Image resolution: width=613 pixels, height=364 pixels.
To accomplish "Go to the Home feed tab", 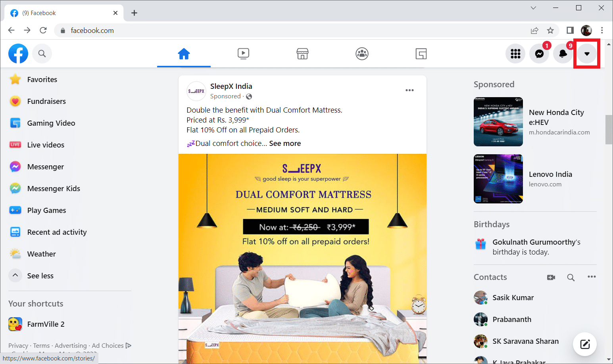I will tap(184, 54).
